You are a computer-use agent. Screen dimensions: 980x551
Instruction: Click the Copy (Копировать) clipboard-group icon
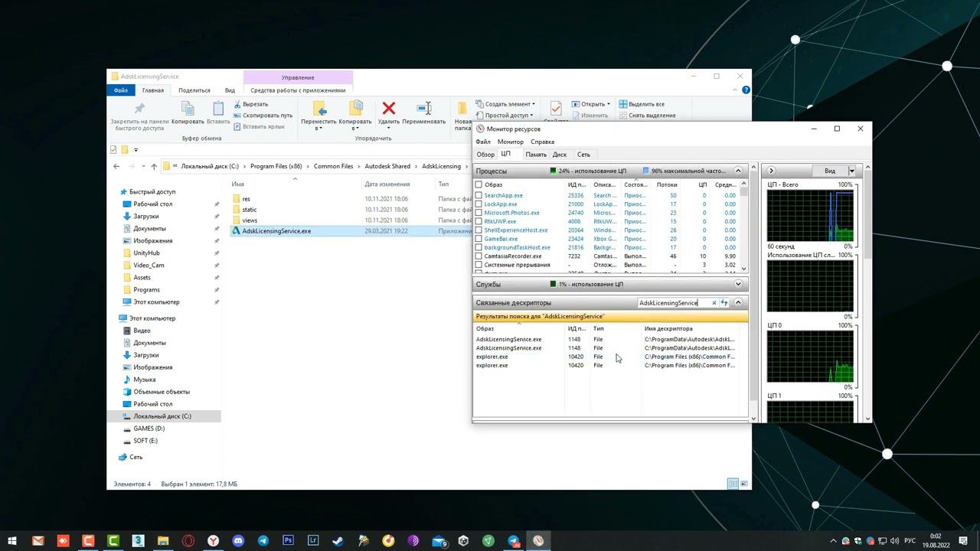pos(188,108)
